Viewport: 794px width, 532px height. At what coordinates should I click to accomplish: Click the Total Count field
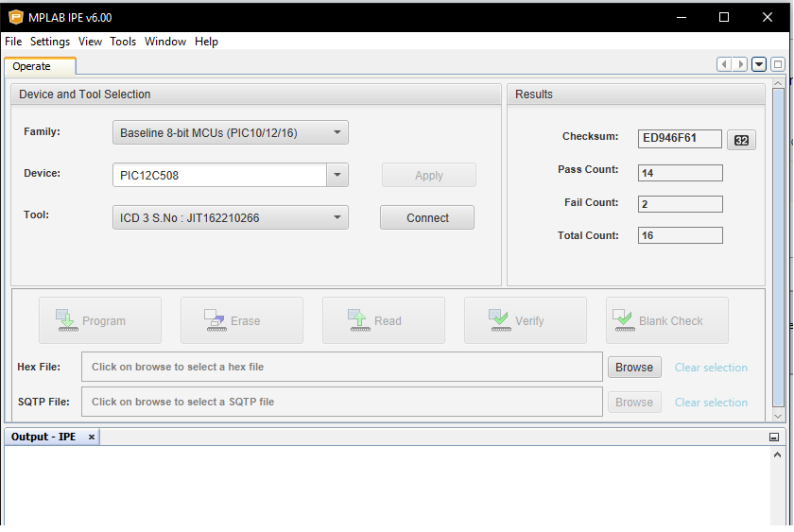(x=680, y=235)
